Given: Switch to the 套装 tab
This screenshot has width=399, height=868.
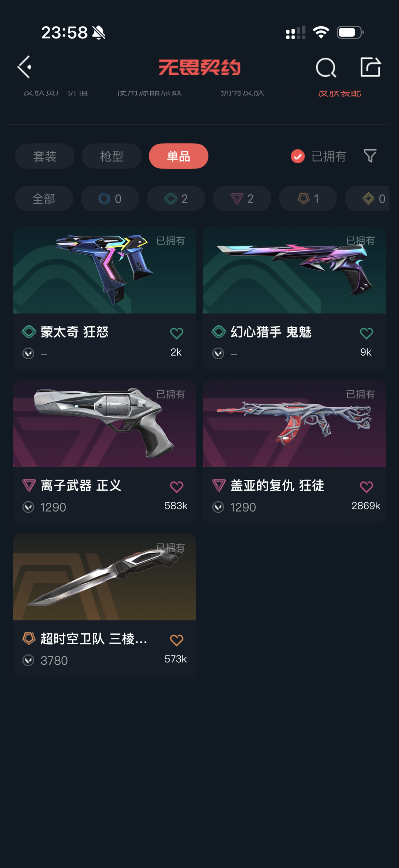Looking at the screenshot, I should (x=45, y=156).
